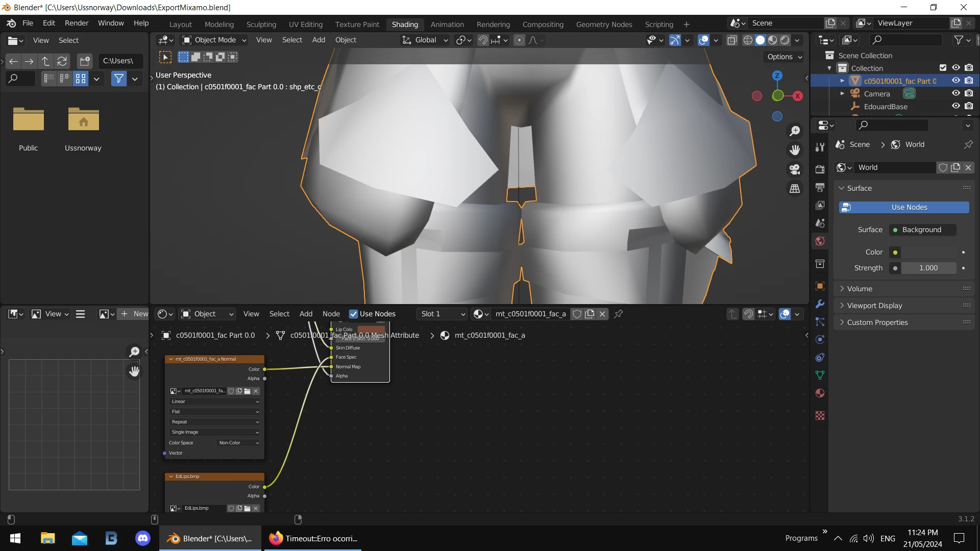Viewport: 980px width, 551px height.
Task: Open the Material properties tab icon
Action: [820, 393]
